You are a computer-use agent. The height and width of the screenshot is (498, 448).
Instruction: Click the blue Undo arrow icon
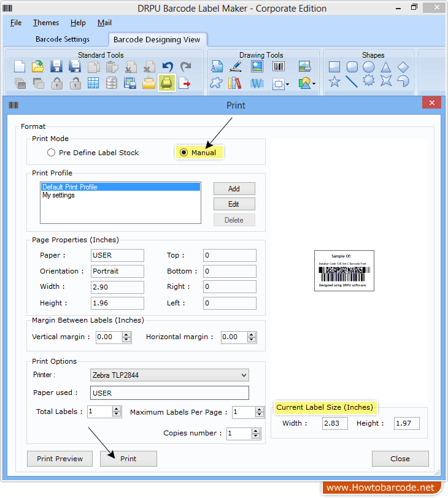coord(167,66)
